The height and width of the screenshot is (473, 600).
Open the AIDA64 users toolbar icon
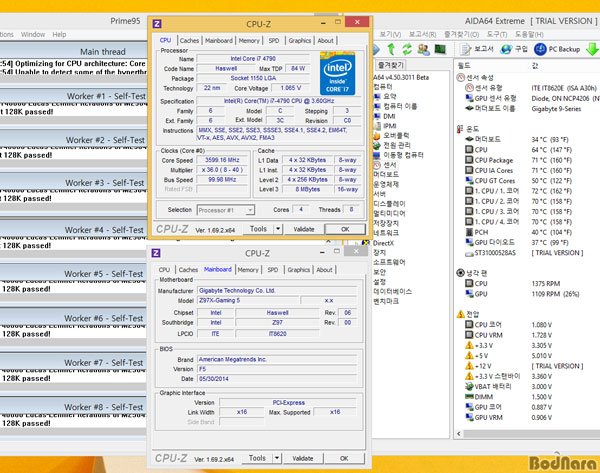[x=424, y=49]
